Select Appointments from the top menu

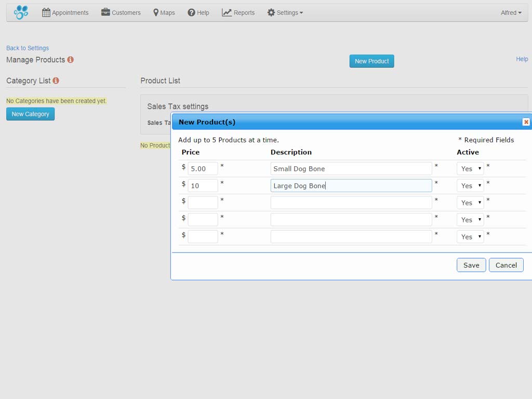70,12
